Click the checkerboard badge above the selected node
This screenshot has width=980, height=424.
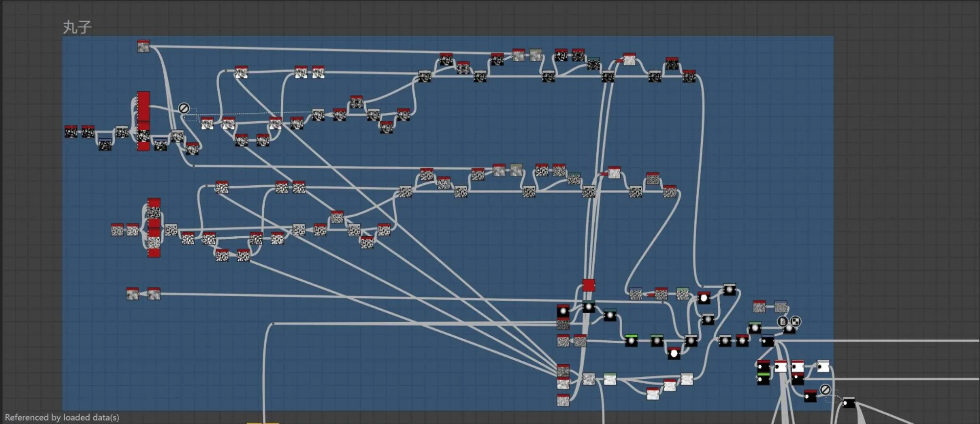pyautogui.click(x=795, y=322)
